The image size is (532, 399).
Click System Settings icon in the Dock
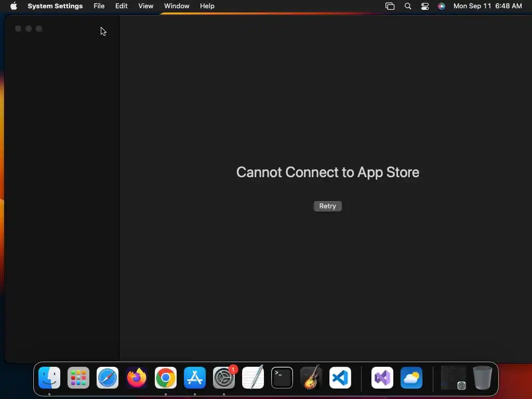[x=224, y=378]
